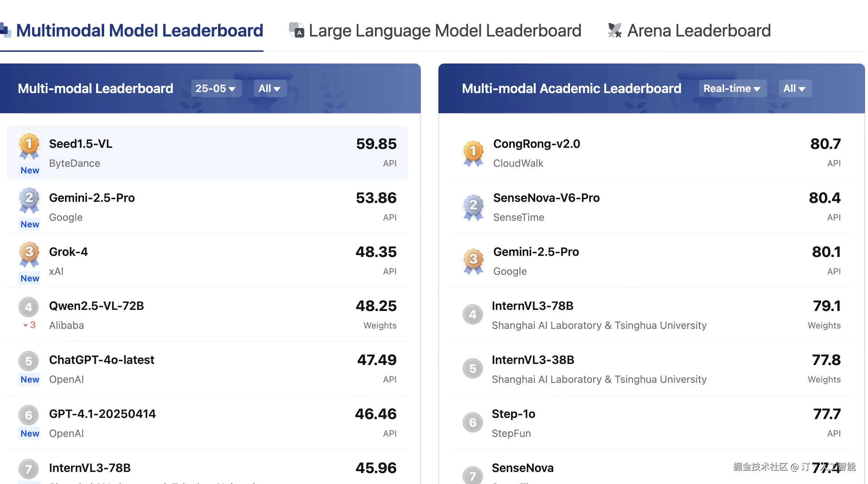Open the 25-05 period dropdown
Viewport: 868px width, 484px height.
coord(216,88)
